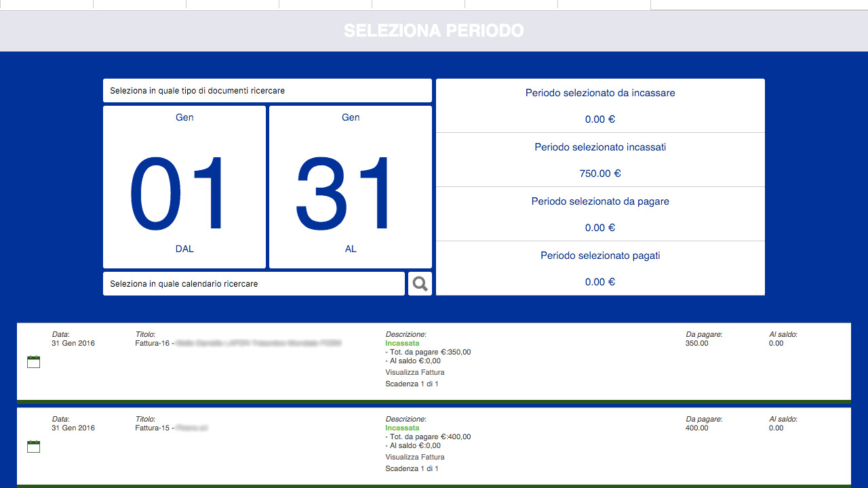This screenshot has height=488, width=868.
Task: Click Scadenza 1 di 1 under Fattura-16
Action: [412, 384]
